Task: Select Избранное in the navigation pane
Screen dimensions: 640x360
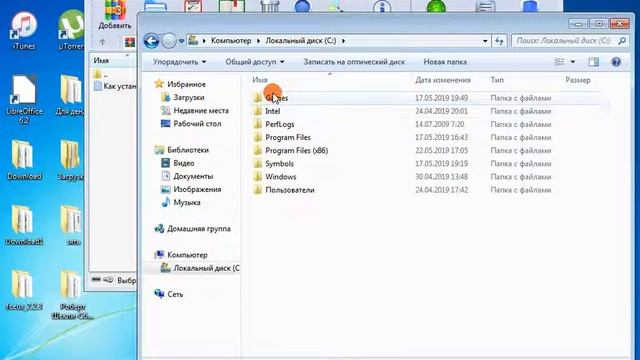Action: [186, 84]
